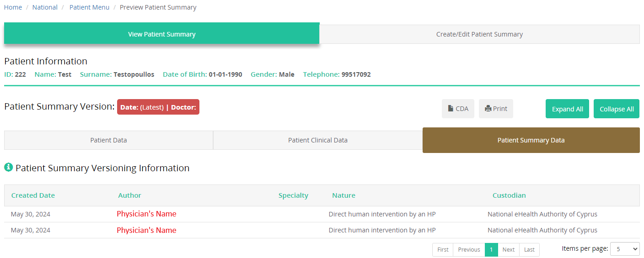The height and width of the screenshot is (258, 644).
Task: Open the Create/Edit Patient Summary tab
Action: (x=479, y=34)
